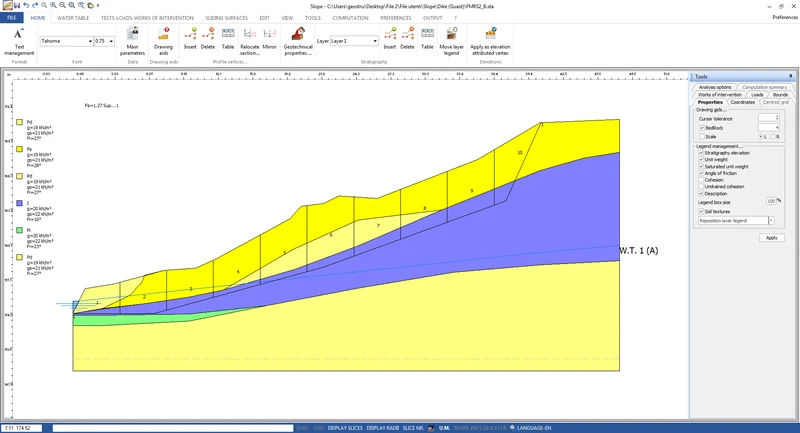
Task: Open the COMPUTATION ribbon tab
Action: [351, 18]
